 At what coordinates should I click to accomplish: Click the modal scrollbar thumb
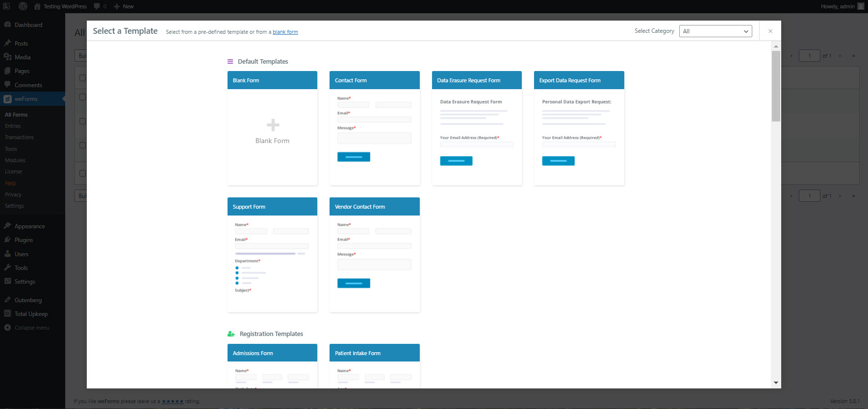(776, 86)
